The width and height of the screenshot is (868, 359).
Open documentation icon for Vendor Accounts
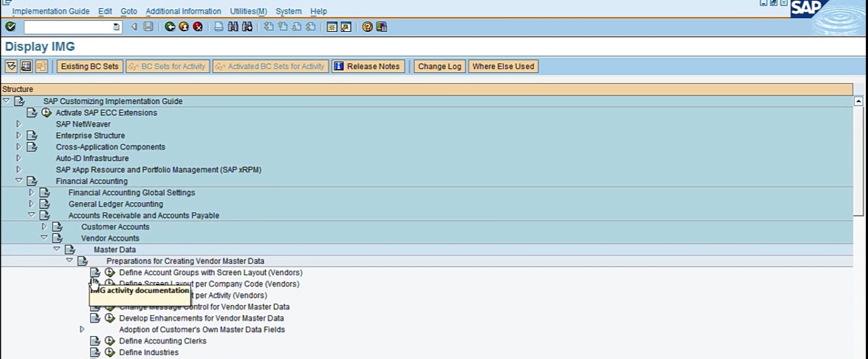tap(57, 239)
